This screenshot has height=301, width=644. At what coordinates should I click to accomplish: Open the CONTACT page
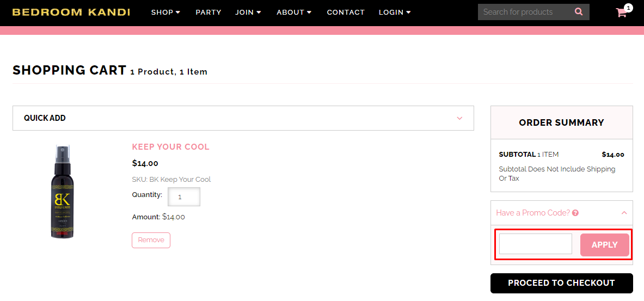346,13
